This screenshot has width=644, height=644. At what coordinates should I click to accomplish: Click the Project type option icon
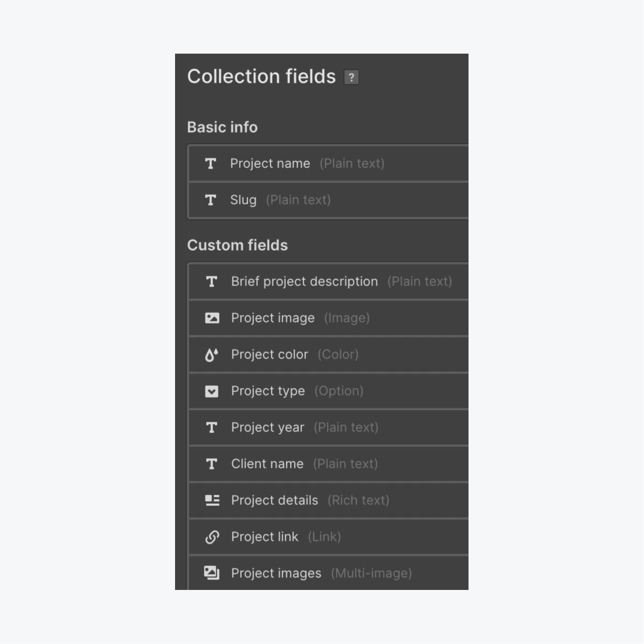(x=212, y=391)
